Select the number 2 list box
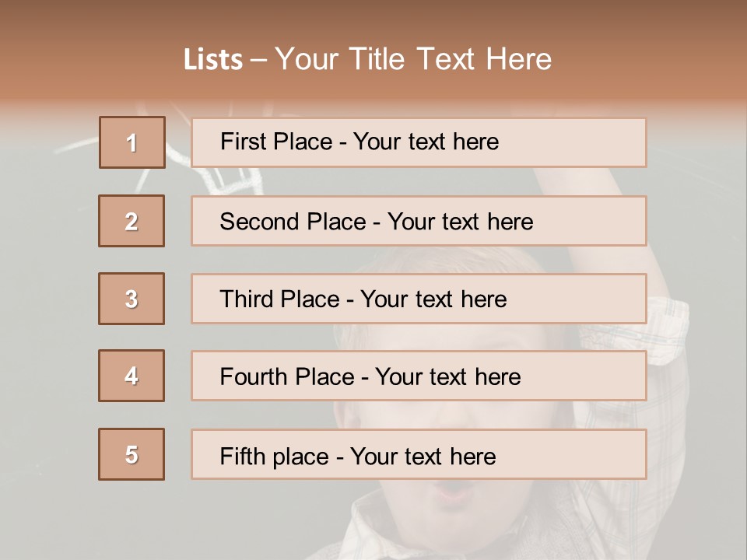 point(132,221)
